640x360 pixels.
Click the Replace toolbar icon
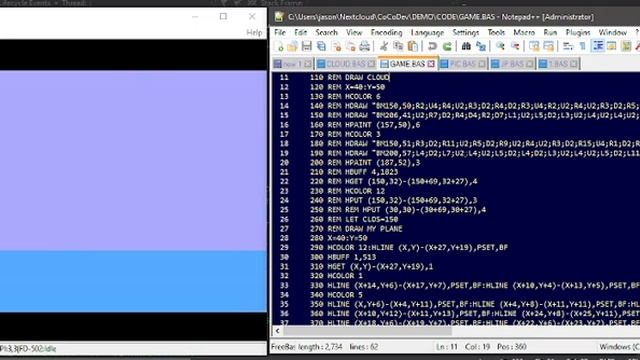(x=481, y=46)
